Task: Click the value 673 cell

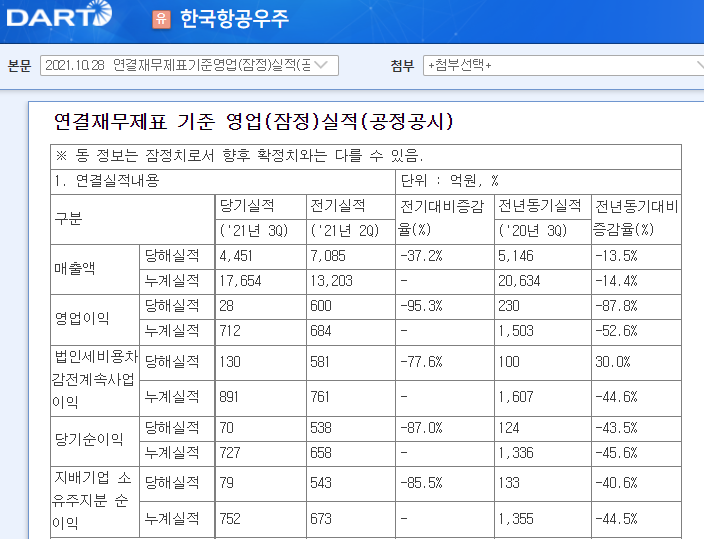Action: tap(351, 519)
